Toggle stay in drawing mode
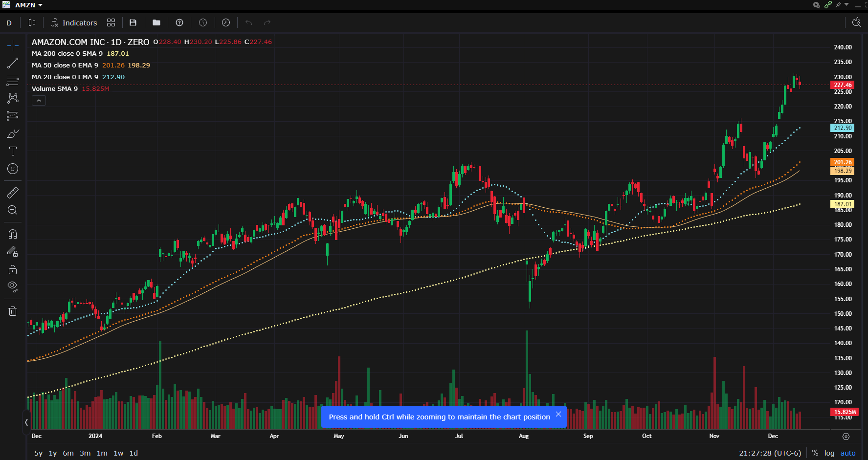Image resolution: width=868 pixels, height=460 pixels. point(13,252)
